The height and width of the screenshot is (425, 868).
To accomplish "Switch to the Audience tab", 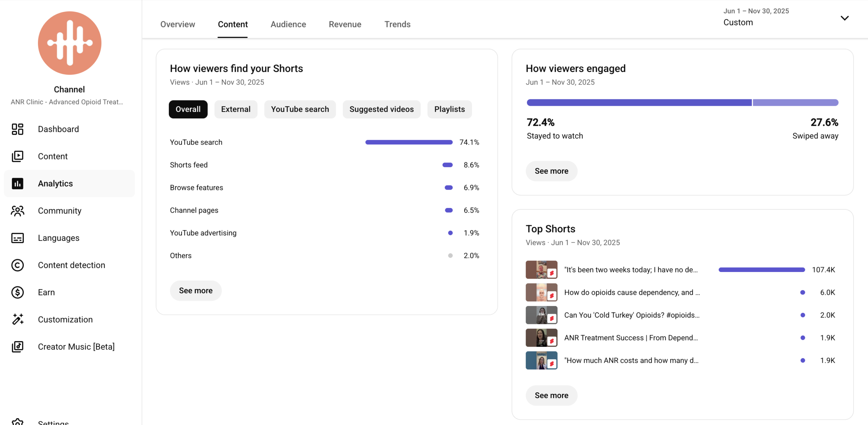I will [x=288, y=24].
